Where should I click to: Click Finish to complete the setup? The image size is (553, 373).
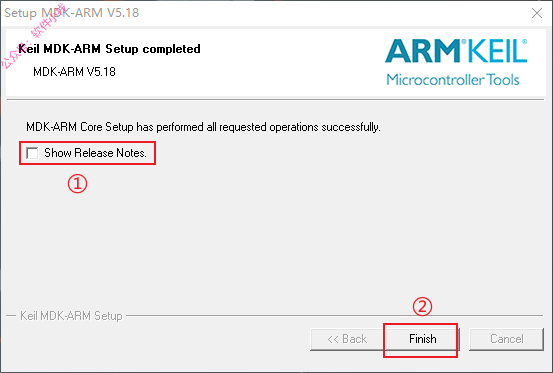tap(423, 339)
